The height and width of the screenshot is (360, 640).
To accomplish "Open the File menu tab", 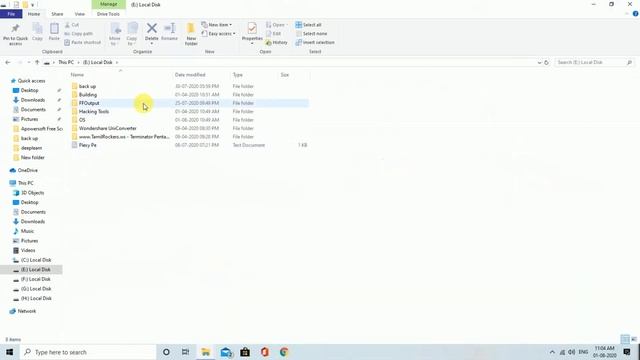I will (11, 14).
